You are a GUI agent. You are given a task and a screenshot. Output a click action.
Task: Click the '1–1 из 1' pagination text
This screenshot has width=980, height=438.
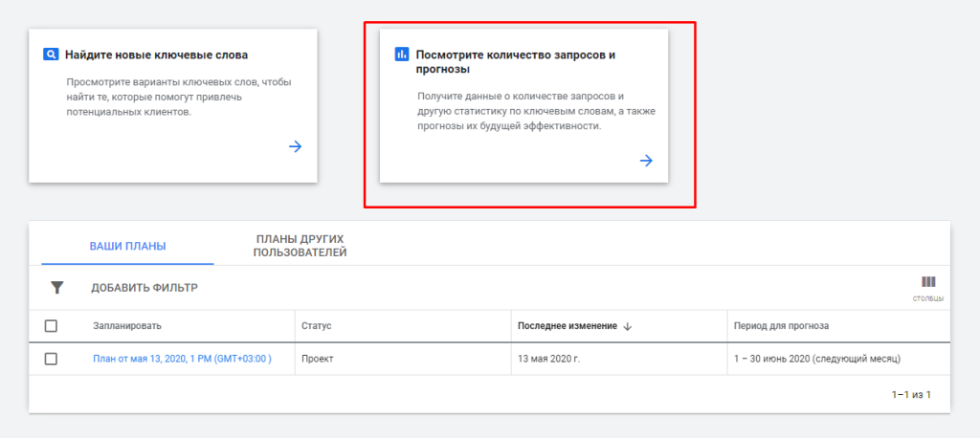[x=911, y=395]
